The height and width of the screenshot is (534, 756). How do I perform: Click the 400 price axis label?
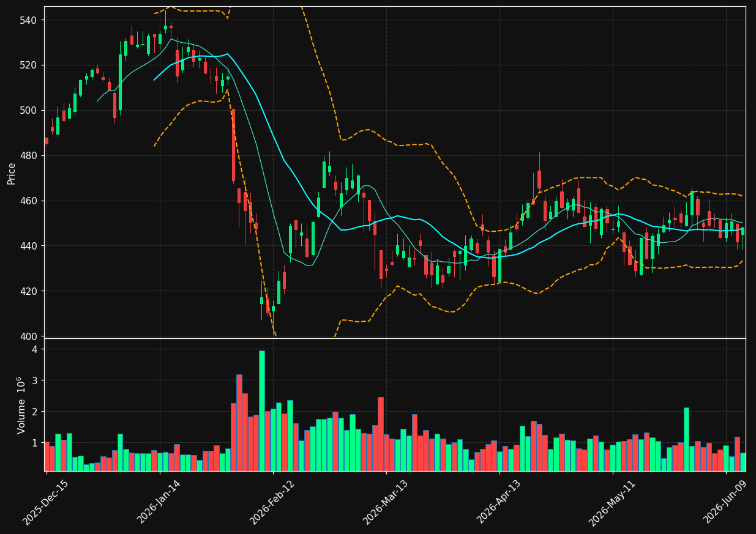(29, 337)
